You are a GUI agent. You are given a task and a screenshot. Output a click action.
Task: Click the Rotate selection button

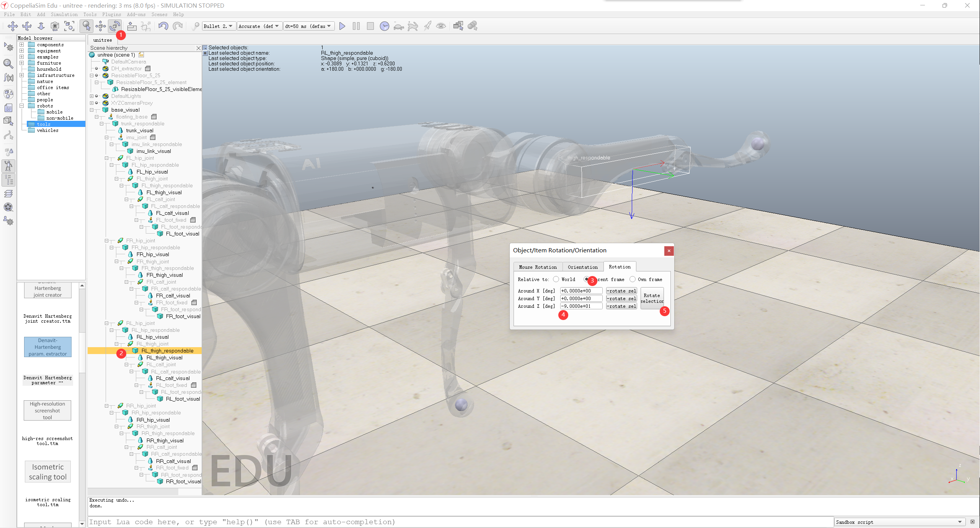[x=652, y=298]
